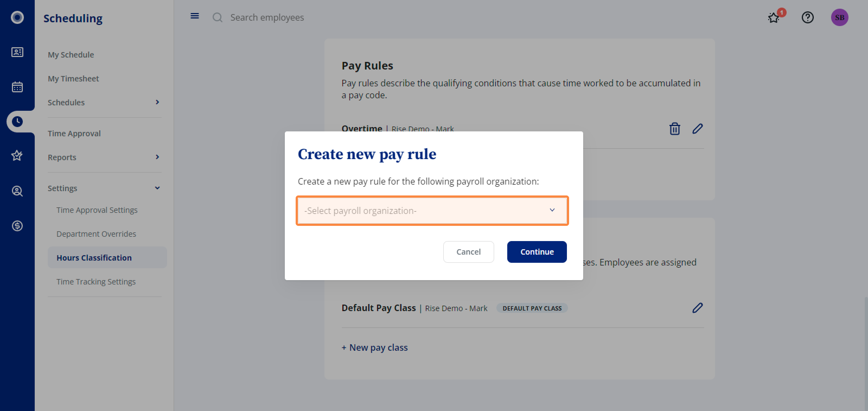This screenshot has height=411, width=868.
Task: Edit the Default Pay Class
Action: coord(697,308)
